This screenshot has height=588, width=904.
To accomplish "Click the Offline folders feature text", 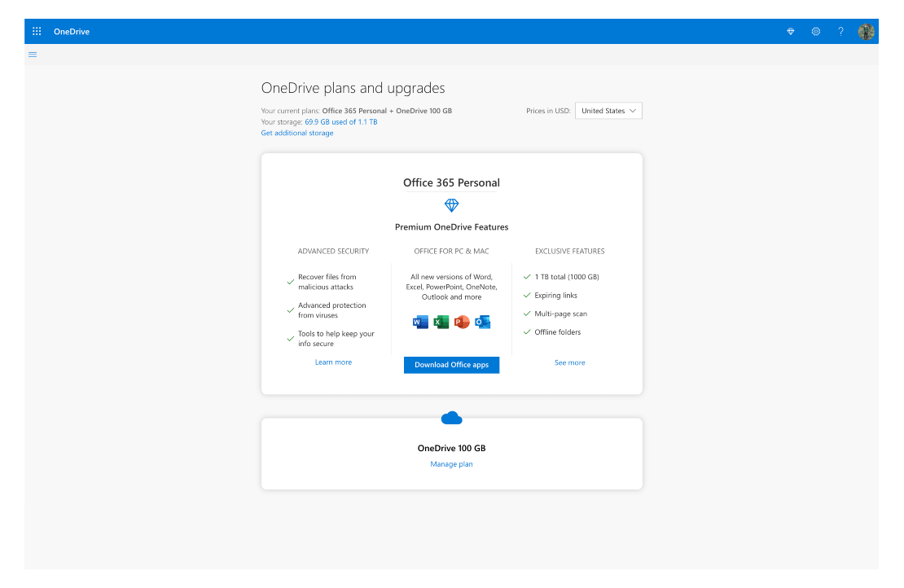I will [558, 332].
